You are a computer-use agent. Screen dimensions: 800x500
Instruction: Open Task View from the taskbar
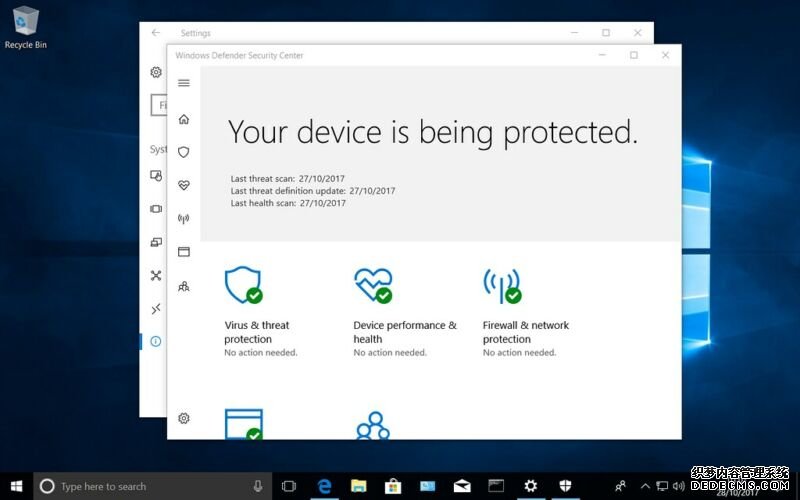pyautogui.click(x=289, y=486)
